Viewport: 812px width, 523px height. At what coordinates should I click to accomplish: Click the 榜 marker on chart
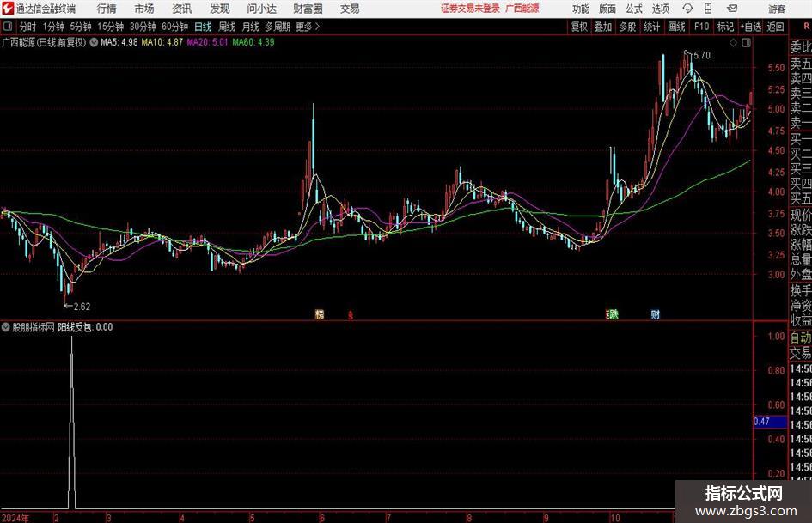tap(320, 314)
